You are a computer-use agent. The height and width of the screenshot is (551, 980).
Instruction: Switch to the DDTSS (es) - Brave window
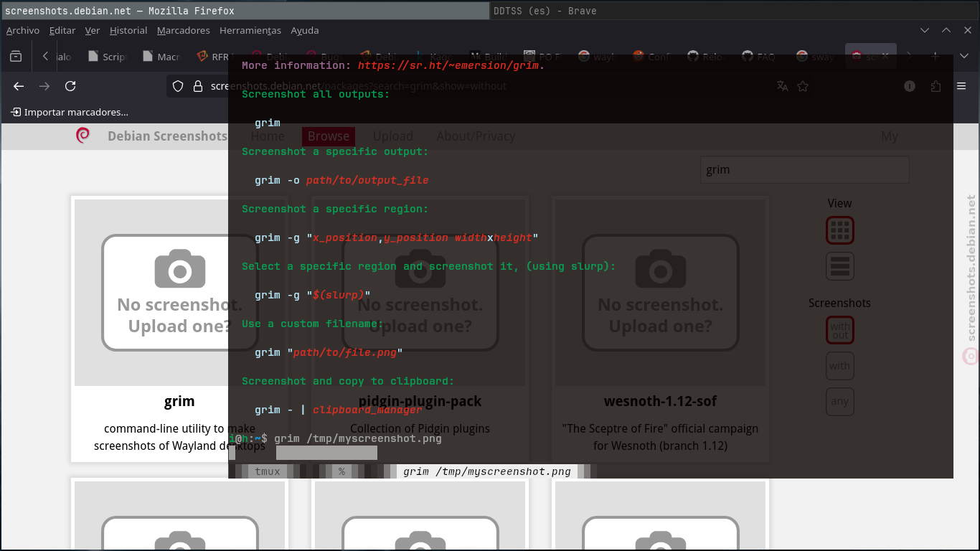[x=735, y=11]
